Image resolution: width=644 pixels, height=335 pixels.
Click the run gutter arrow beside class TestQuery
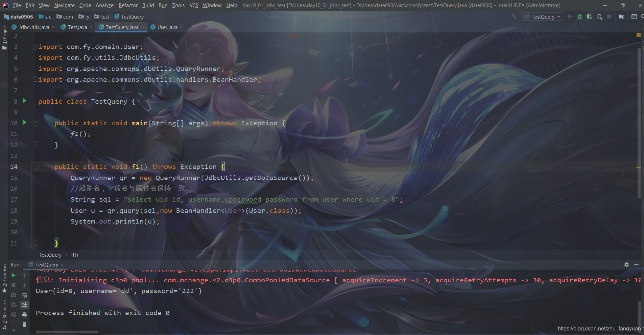point(24,101)
